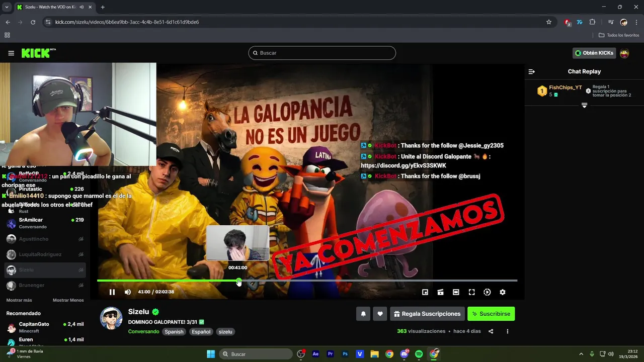Expand the gift leaderboard chevron

[584, 105]
